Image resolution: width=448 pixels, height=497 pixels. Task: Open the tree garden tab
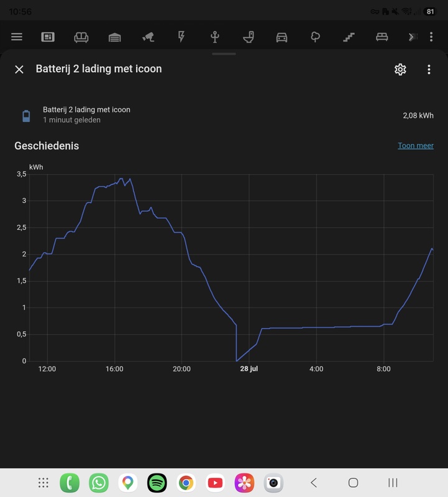tap(315, 37)
